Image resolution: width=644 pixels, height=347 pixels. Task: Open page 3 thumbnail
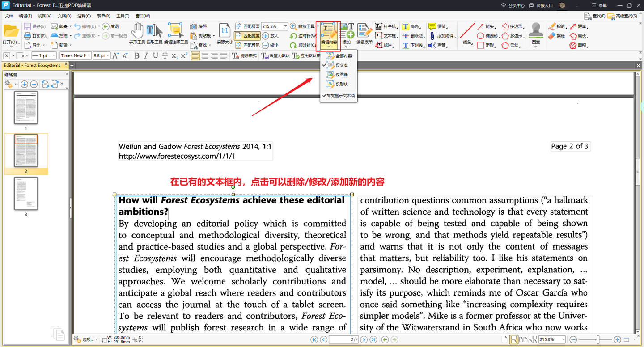click(x=26, y=194)
